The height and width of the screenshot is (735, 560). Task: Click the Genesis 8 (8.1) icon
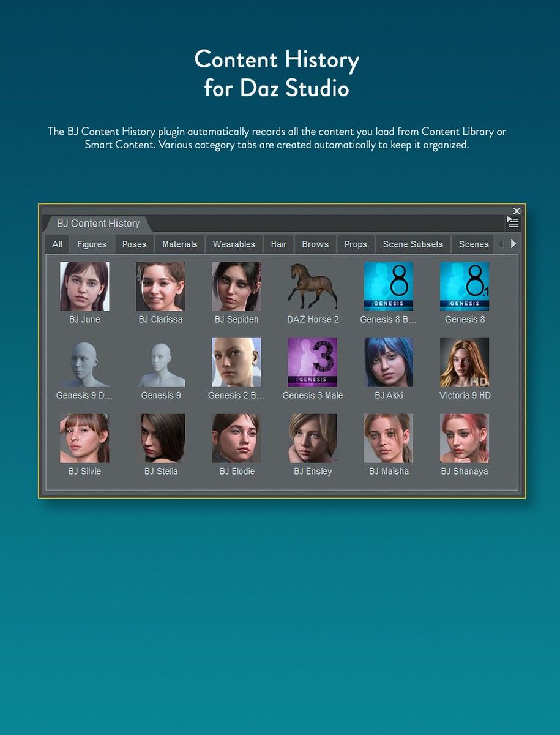click(x=465, y=287)
